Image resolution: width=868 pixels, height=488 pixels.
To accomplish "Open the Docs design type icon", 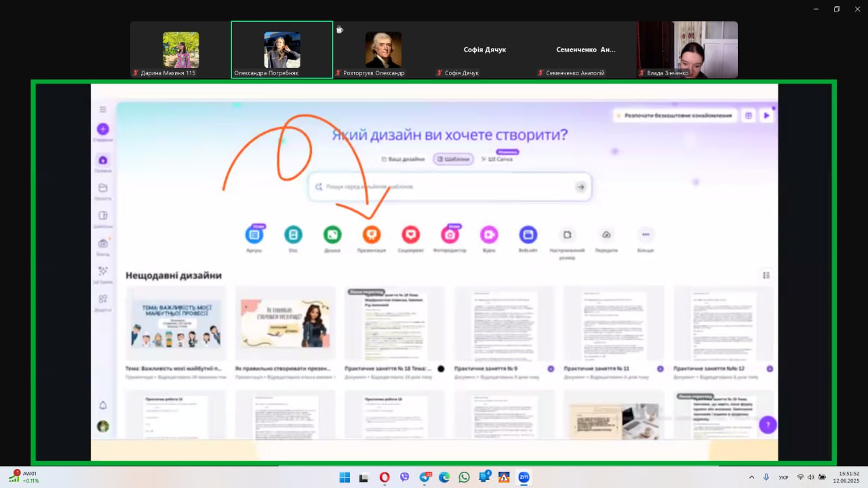I will [x=293, y=235].
